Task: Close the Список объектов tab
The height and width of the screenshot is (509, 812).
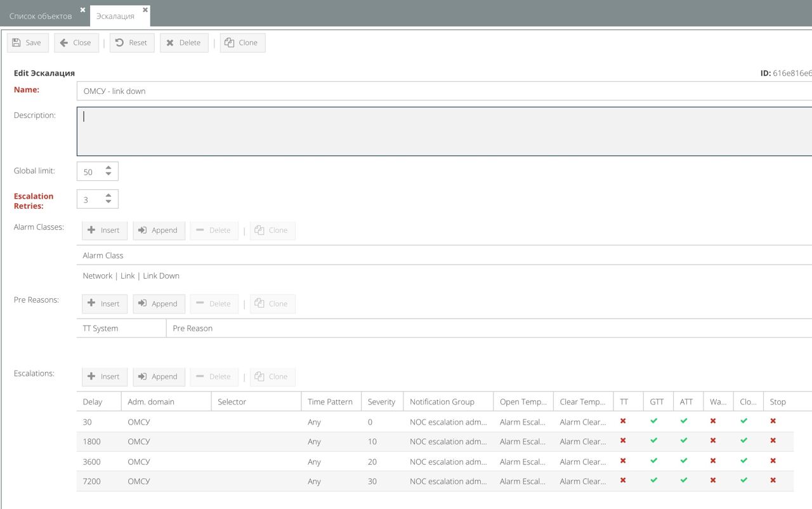Action: pyautogui.click(x=82, y=10)
